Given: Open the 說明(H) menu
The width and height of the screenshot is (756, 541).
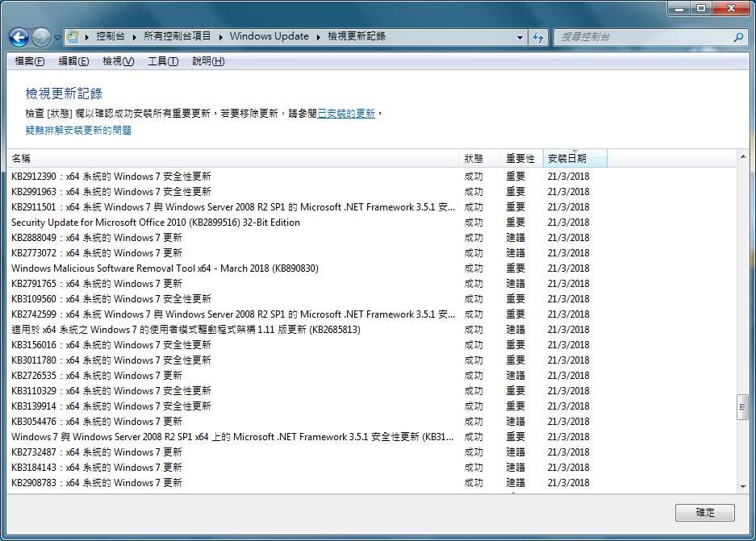Looking at the screenshot, I should [208, 61].
